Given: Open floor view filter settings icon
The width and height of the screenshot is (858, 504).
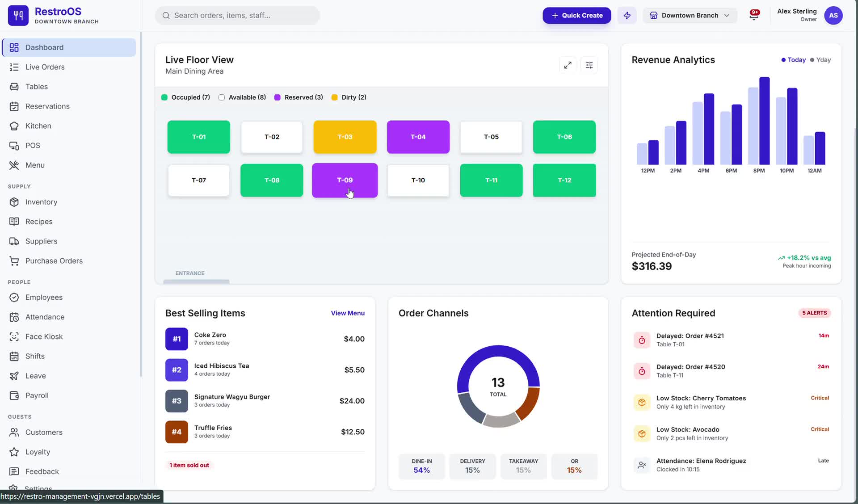Looking at the screenshot, I should 589,65.
